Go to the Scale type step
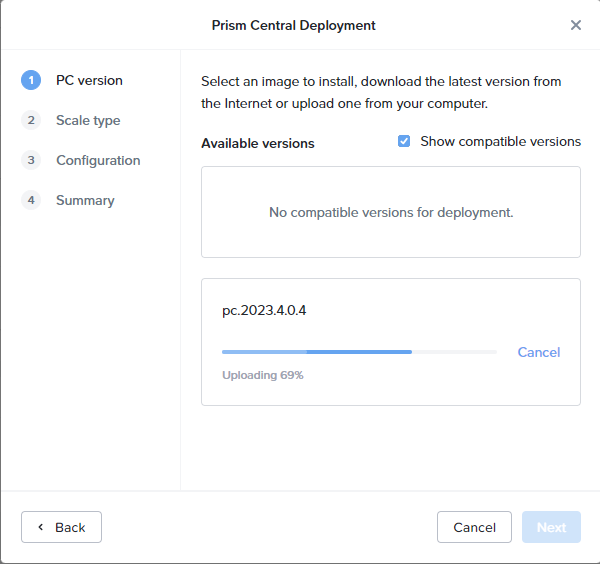The height and width of the screenshot is (564, 600). click(88, 121)
